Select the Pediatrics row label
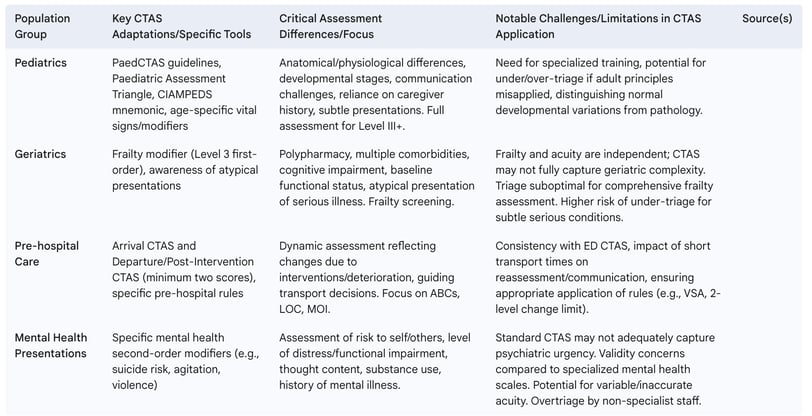 [40, 63]
